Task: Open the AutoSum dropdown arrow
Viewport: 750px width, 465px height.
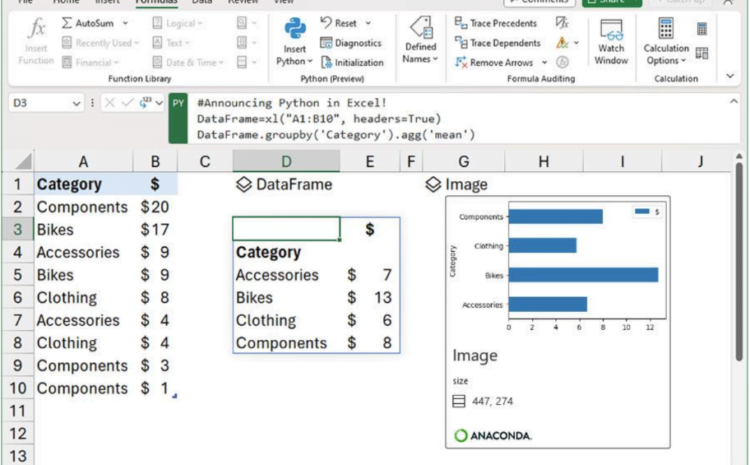Action: (125, 23)
